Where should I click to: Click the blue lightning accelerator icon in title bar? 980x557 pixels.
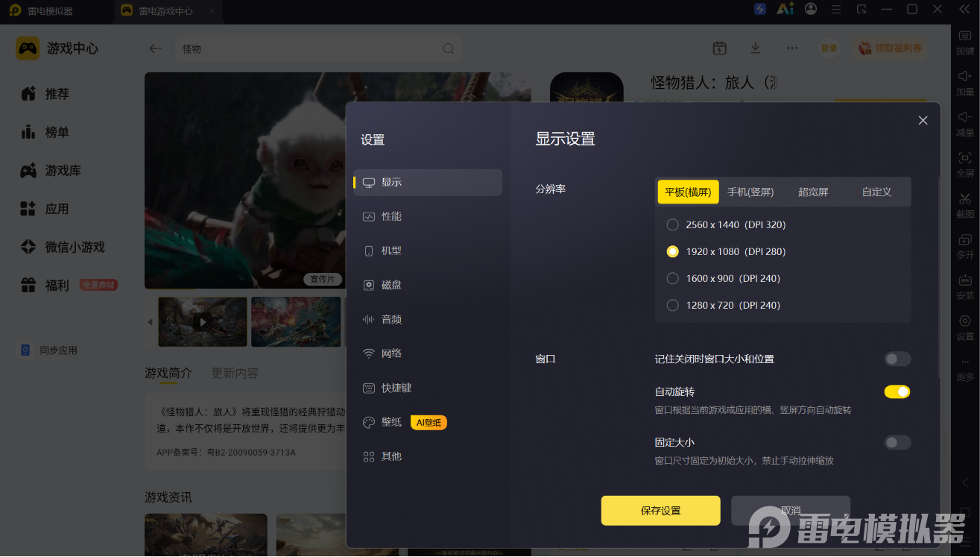[759, 9]
